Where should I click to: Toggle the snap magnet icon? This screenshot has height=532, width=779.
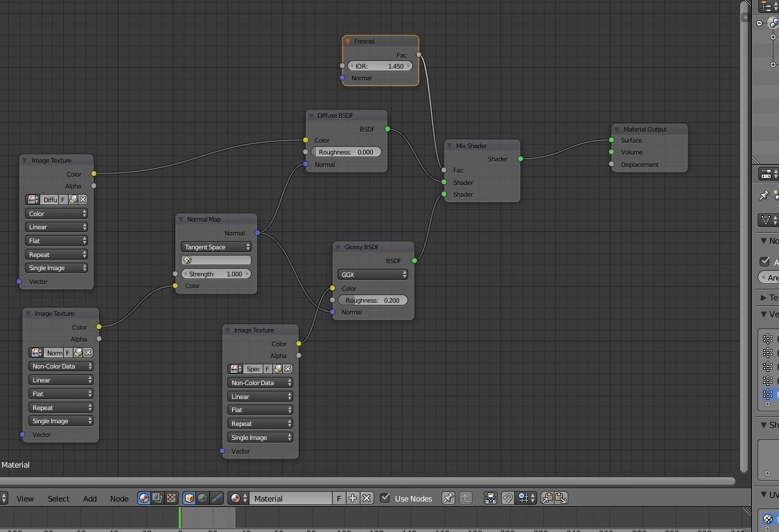(x=508, y=498)
